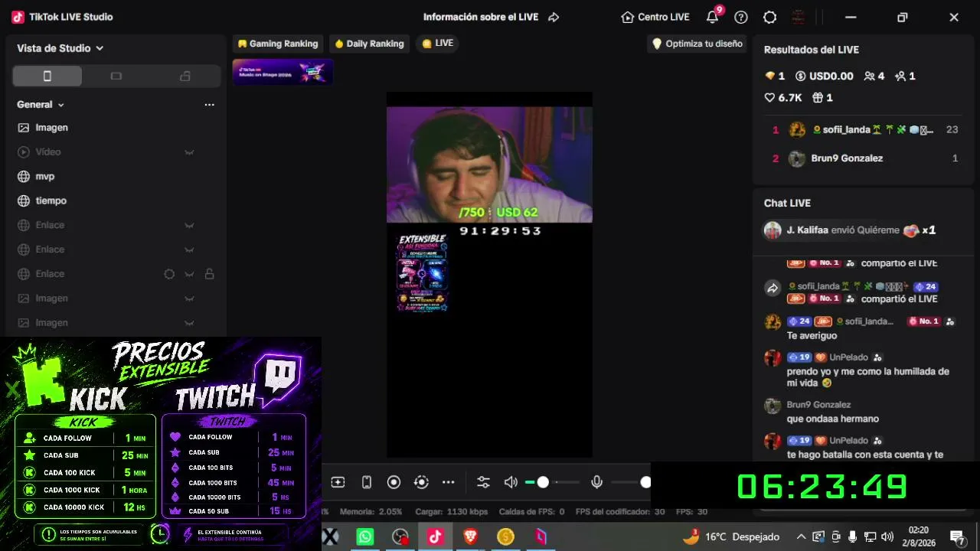
Task: Select the Vídeo source row
Action: pos(115,152)
